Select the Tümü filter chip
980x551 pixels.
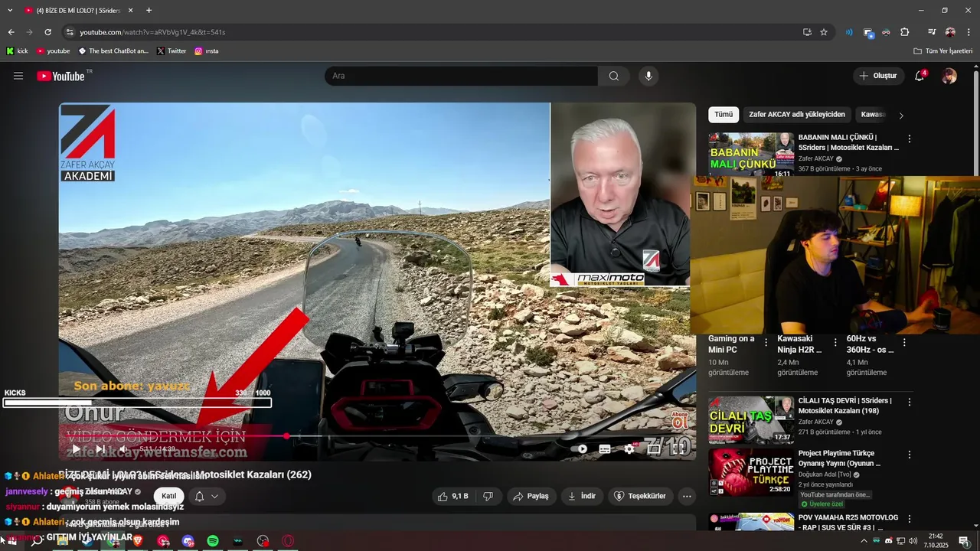724,115
